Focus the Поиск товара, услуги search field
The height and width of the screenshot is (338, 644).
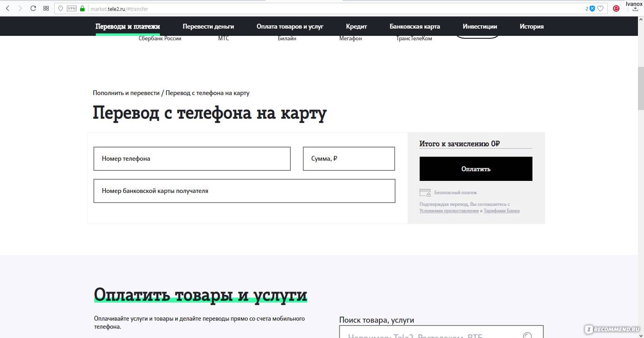(x=441, y=332)
